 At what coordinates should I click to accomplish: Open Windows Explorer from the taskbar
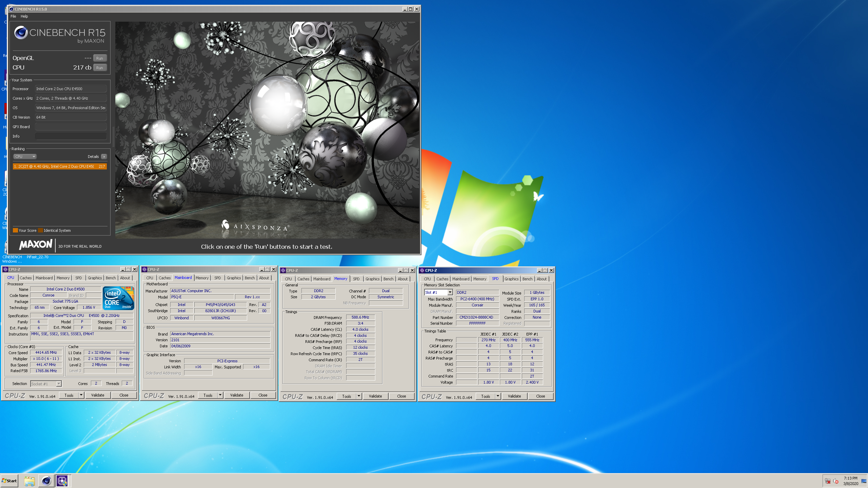click(x=29, y=481)
